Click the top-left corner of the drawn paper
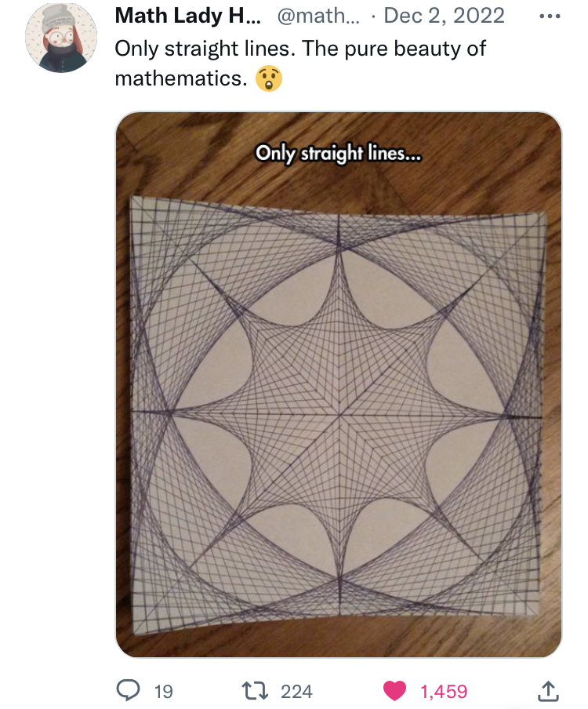This screenshot has height=709, width=588. [x=135, y=200]
